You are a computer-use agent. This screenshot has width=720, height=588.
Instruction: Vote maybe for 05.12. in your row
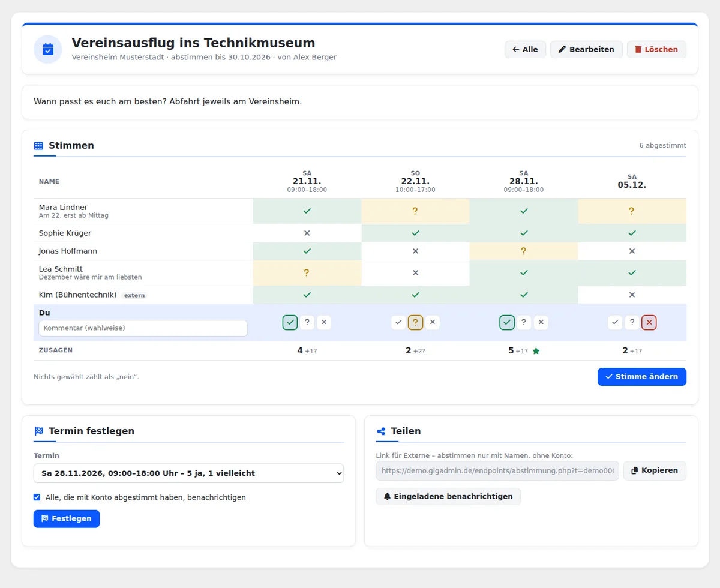(x=632, y=322)
